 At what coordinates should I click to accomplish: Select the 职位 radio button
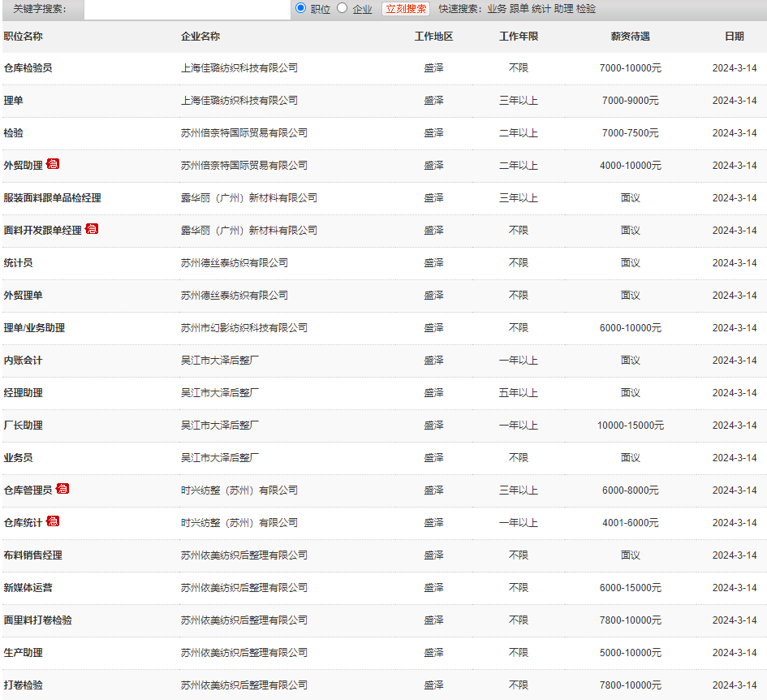[302, 10]
